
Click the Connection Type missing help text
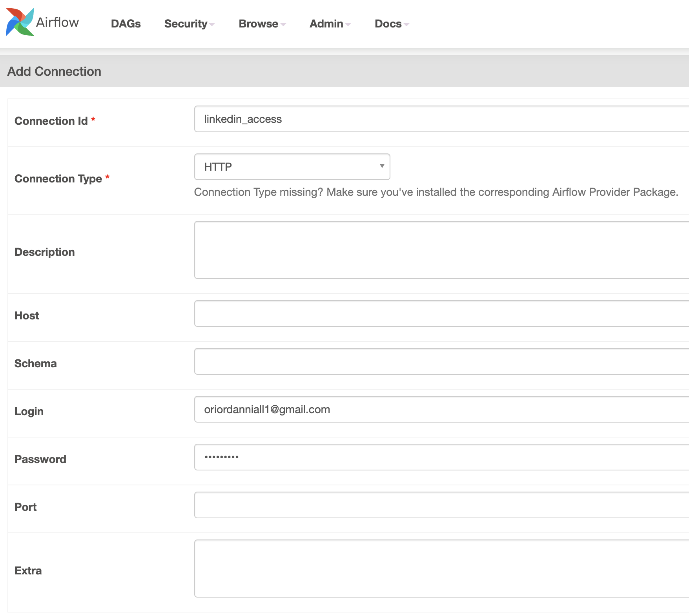(x=436, y=192)
